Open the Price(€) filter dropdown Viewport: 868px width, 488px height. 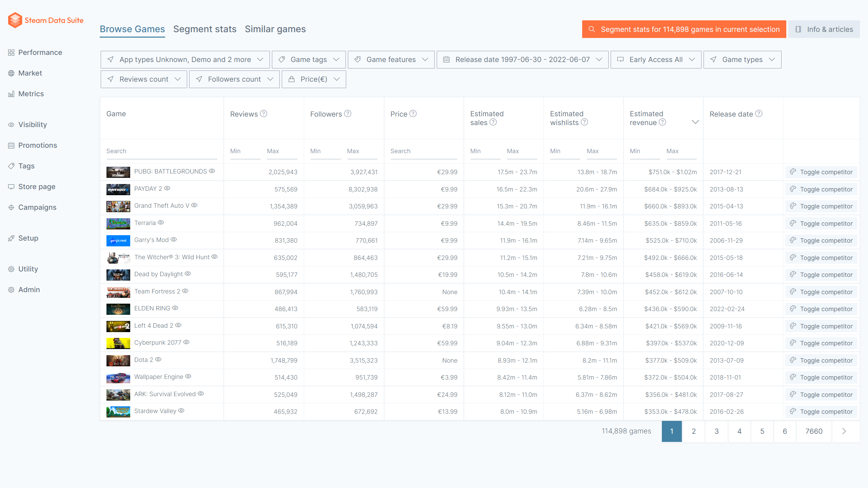click(314, 79)
